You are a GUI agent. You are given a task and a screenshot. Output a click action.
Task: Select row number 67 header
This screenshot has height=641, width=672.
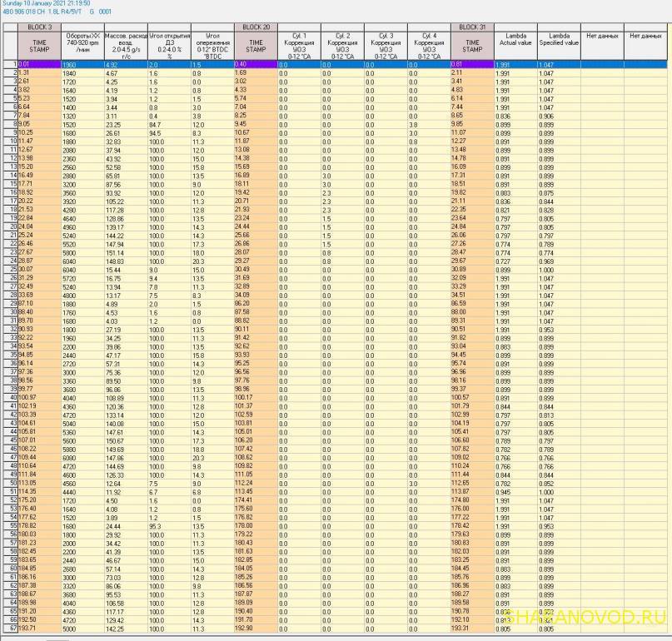click(12, 629)
